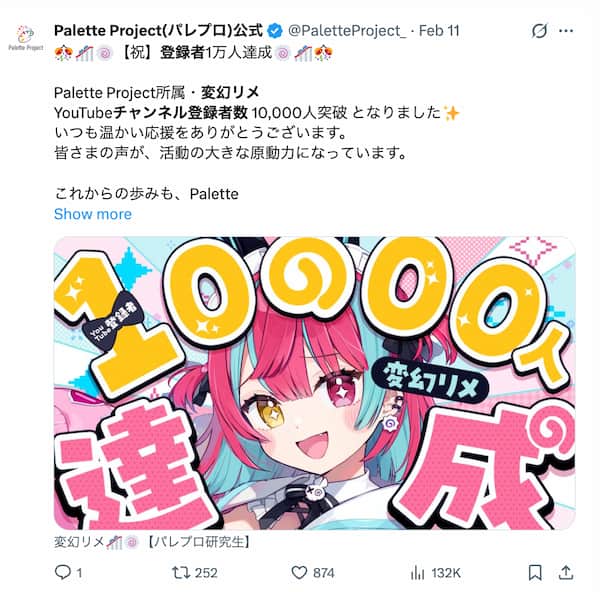
Task: Click the Grok explain icon
Action: (x=539, y=31)
